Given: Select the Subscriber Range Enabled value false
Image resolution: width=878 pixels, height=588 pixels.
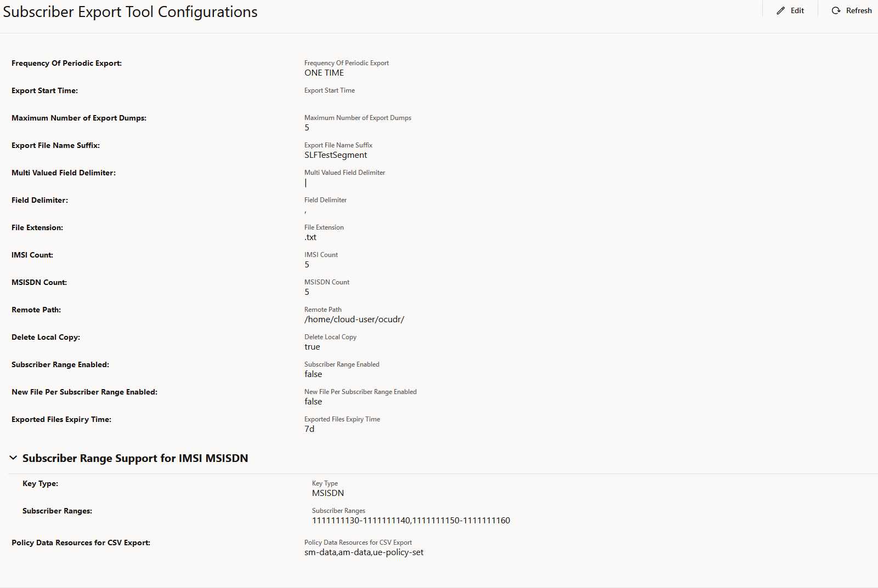Looking at the screenshot, I should [x=313, y=374].
